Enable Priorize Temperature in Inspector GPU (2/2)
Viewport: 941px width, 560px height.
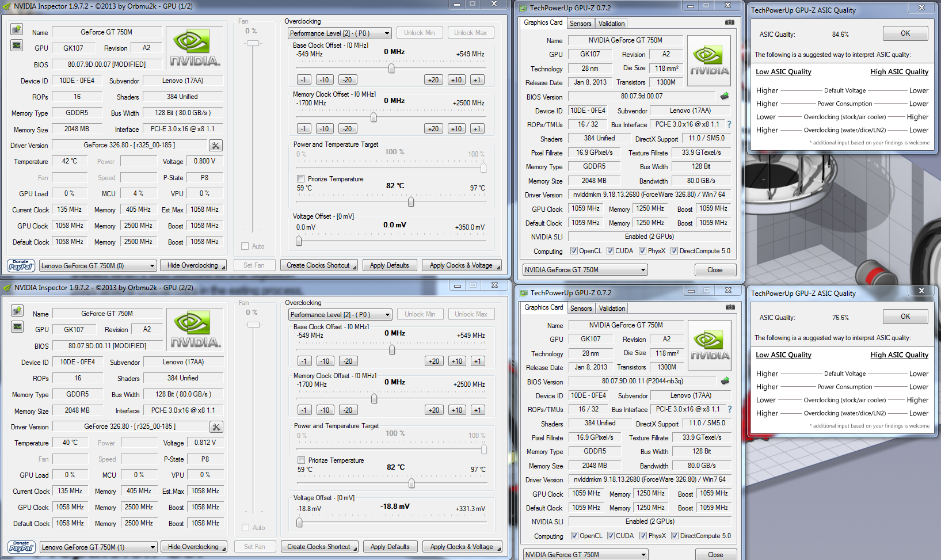(301, 460)
